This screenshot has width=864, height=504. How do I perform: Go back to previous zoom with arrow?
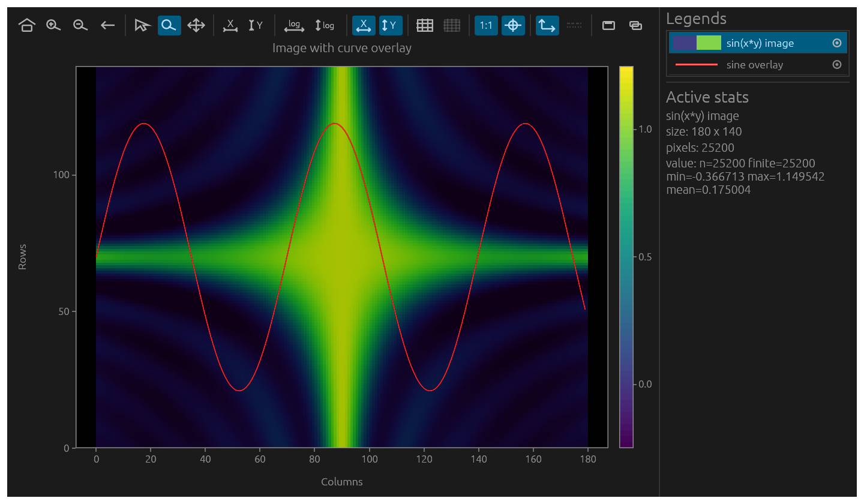coord(107,25)
